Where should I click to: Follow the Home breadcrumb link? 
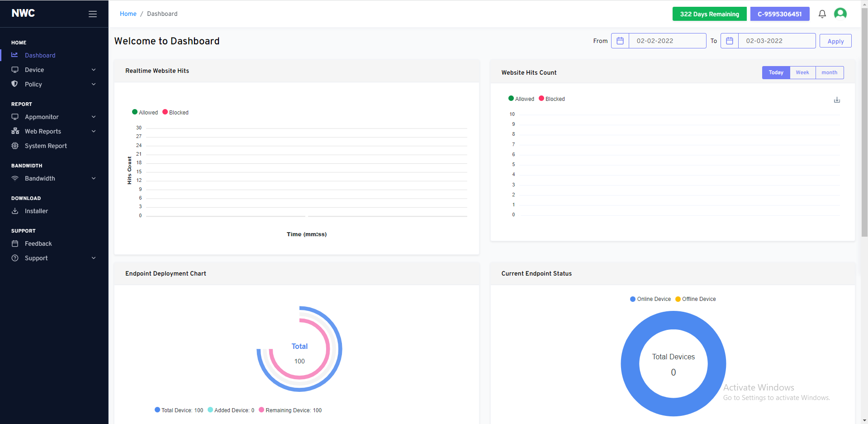[128, 14]
